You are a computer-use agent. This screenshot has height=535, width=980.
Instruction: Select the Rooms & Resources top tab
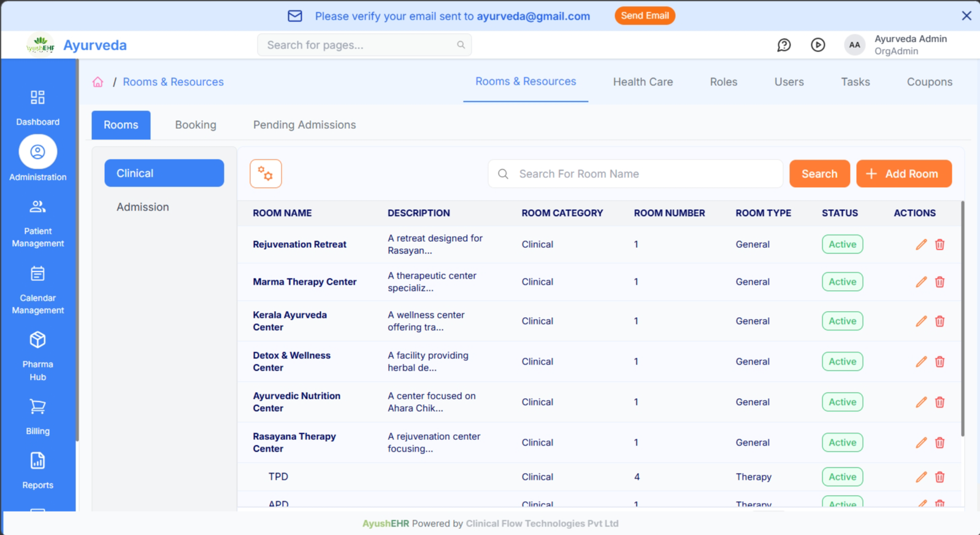pyautogui.click(x=526, y=82)
